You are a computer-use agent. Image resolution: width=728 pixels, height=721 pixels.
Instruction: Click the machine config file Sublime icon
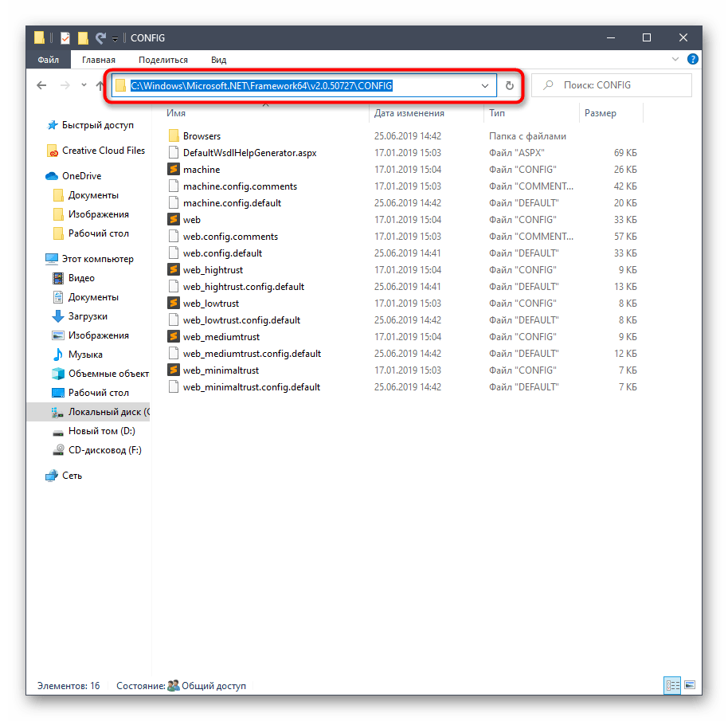[174, 170]
